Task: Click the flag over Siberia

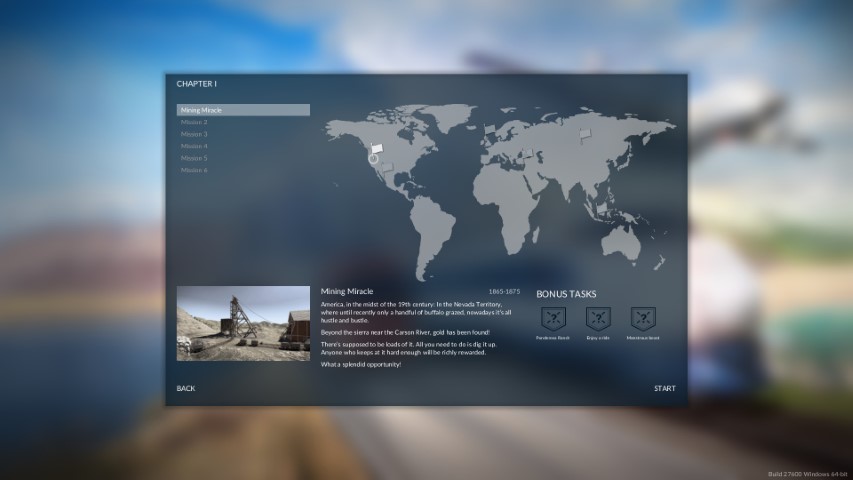Action: (585, 134)
